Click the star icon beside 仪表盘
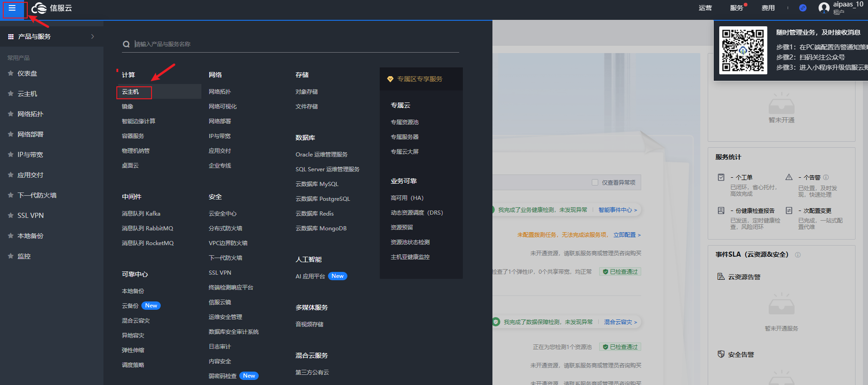The image size is (868, 385). click(11, 73)
